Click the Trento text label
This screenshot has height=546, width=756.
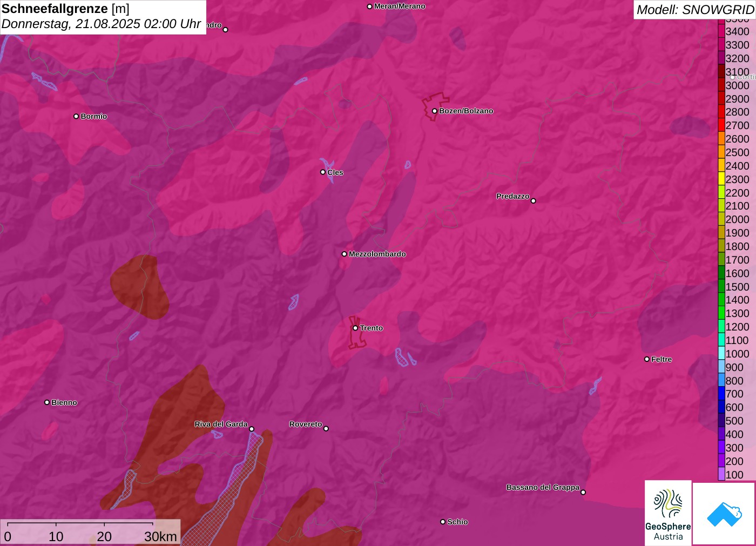tap(372, 328)
